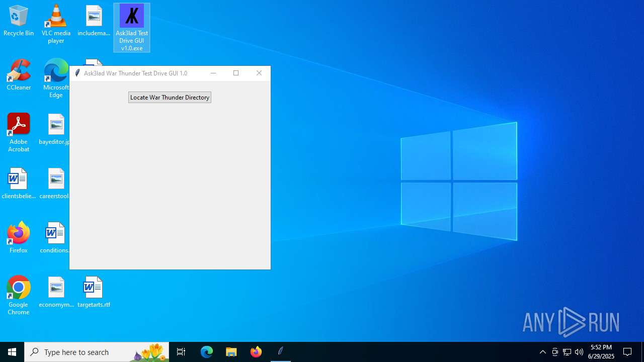Select the Google Chrome desktop shortcut
Image resolution: width=644 pixels, height=362 pixels.
pyautogui.click(x=19, y=296)
